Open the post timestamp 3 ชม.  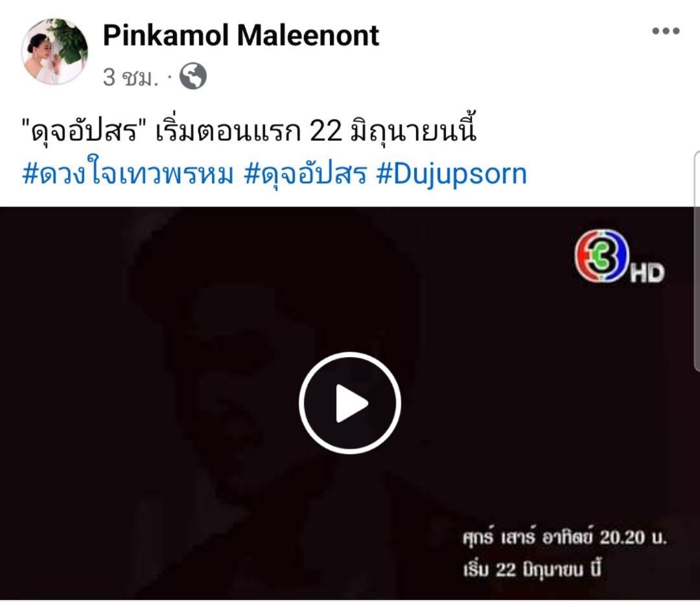131,77
